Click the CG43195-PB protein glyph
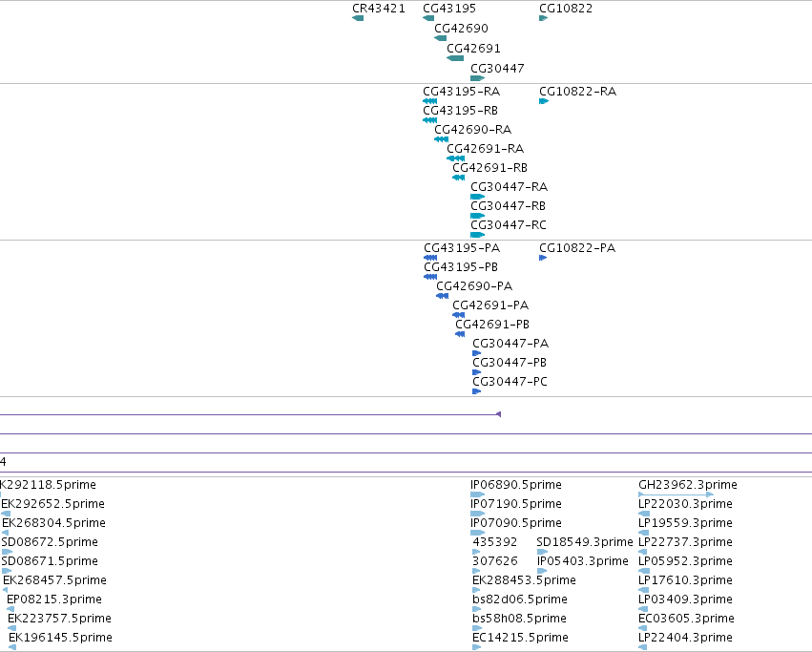Image resolution: width=812 pixels, height=652 pixels. [430, 277]
